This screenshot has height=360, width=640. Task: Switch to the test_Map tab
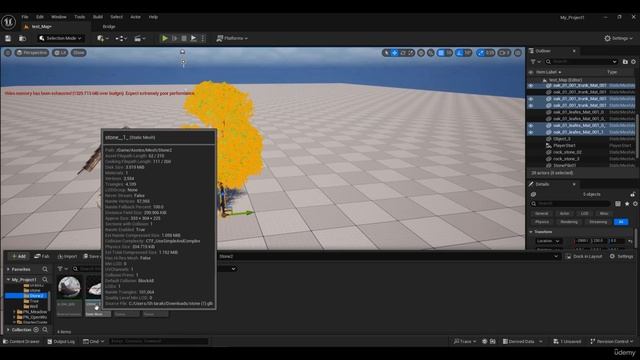[41, 27]
